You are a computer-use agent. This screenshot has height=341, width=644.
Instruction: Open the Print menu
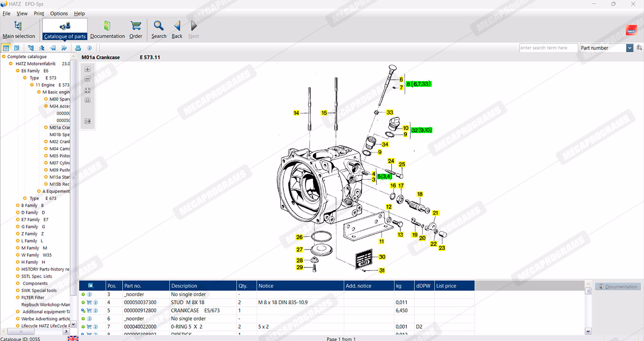[x=39, y=14]
